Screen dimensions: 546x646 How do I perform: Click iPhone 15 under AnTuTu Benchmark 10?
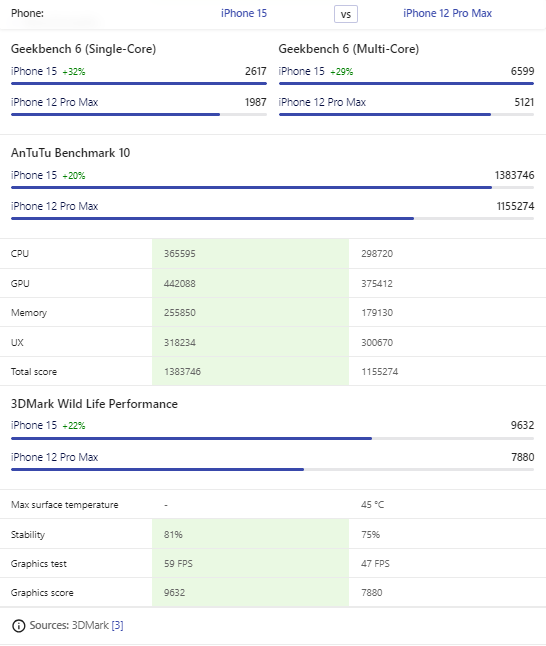click(x=34, y=175)
